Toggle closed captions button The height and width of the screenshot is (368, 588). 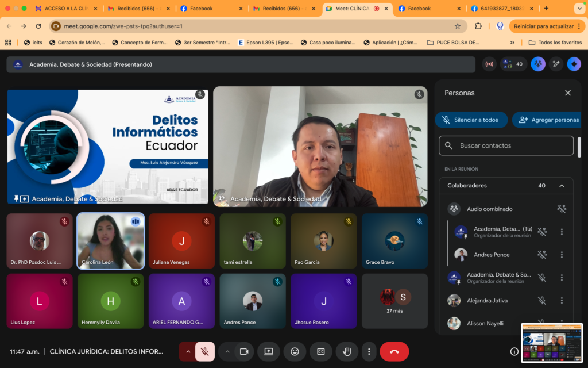[321, 351]
